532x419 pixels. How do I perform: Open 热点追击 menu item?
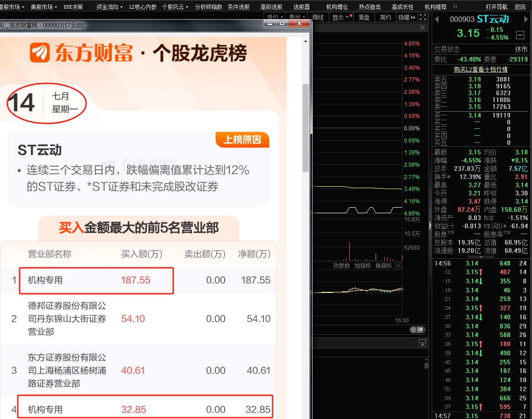(x=370, y=7)
